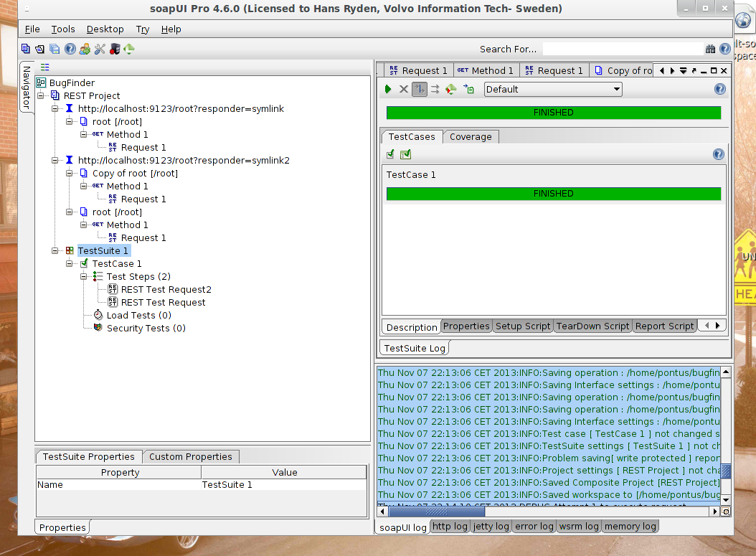Click the create new TestCase icon

pos(390,154)
